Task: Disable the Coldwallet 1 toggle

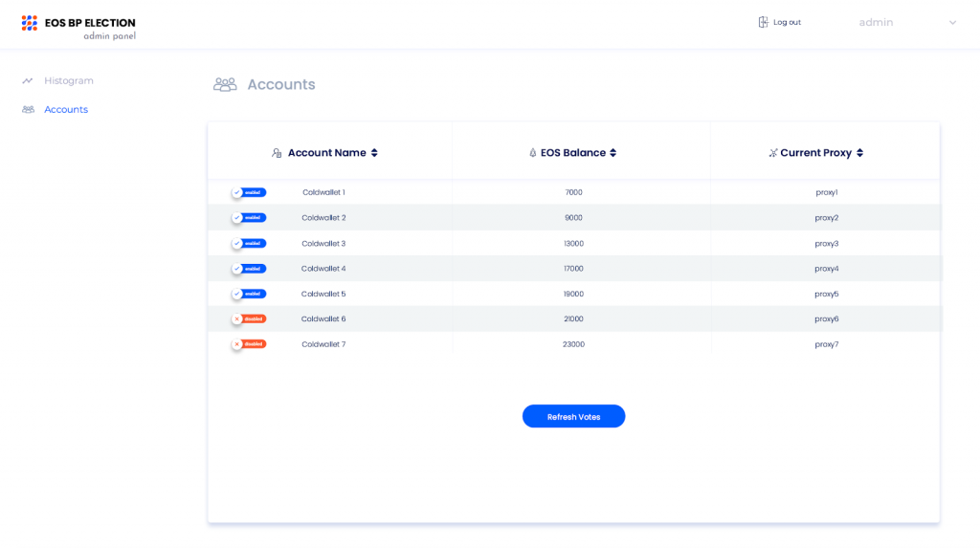Action: pos(249,192)
